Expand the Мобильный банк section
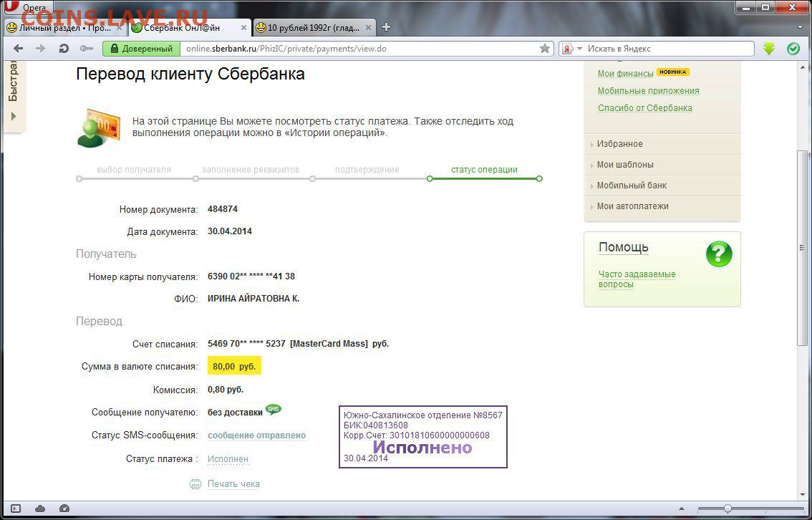Image resolution: width=812 pixels, height=520 pixels. click(632, 186)
